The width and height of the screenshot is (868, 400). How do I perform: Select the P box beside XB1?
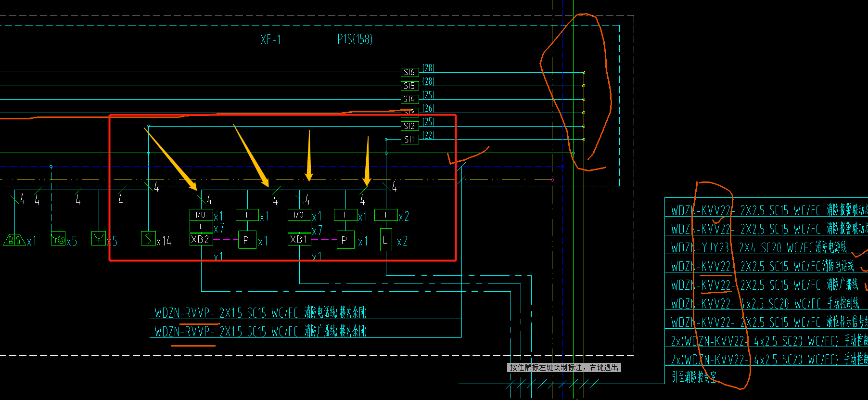click(345, 240)
